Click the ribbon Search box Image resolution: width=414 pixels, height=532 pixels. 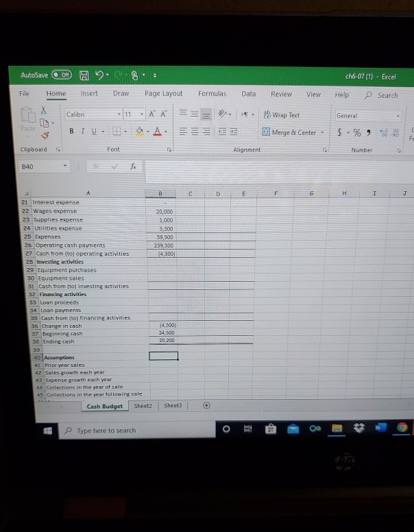coord(381,95)
